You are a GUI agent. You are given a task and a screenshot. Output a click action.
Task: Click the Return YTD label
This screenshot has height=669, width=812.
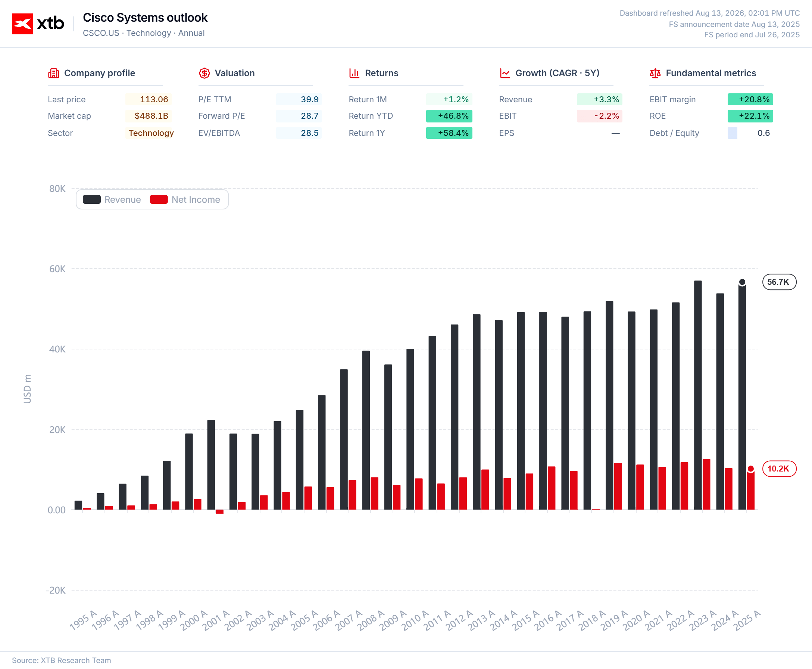(x=371, y=116)
